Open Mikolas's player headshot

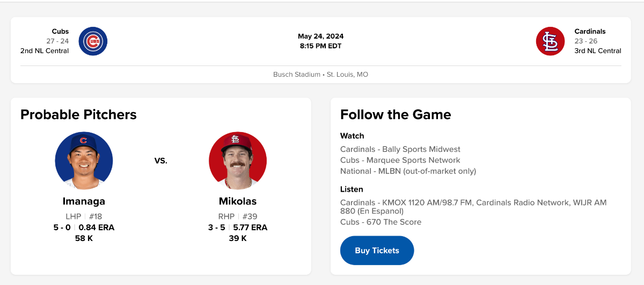click(x=238, y=160)
